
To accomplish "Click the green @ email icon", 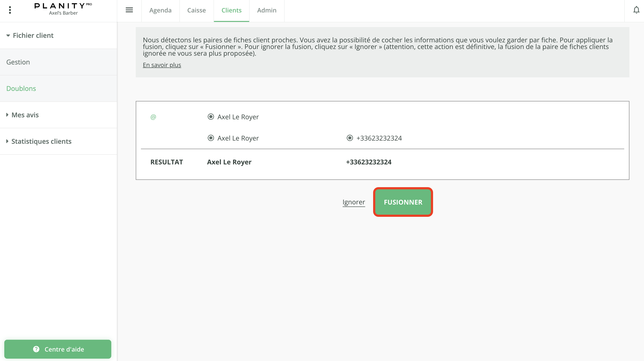I will coord(153,117).
